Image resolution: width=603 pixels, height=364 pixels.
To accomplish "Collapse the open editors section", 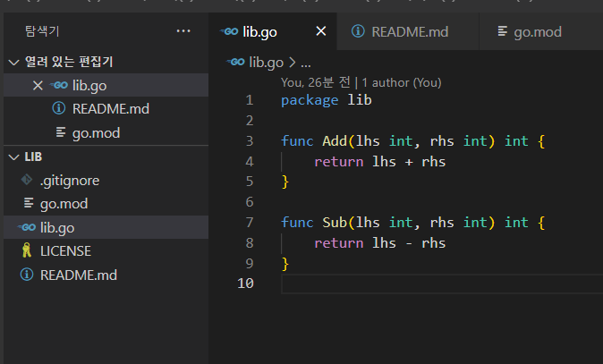I will (x=13, y=62).
